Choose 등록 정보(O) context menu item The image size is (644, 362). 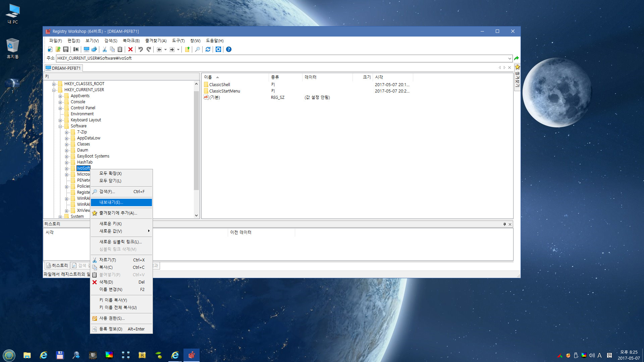121,329
